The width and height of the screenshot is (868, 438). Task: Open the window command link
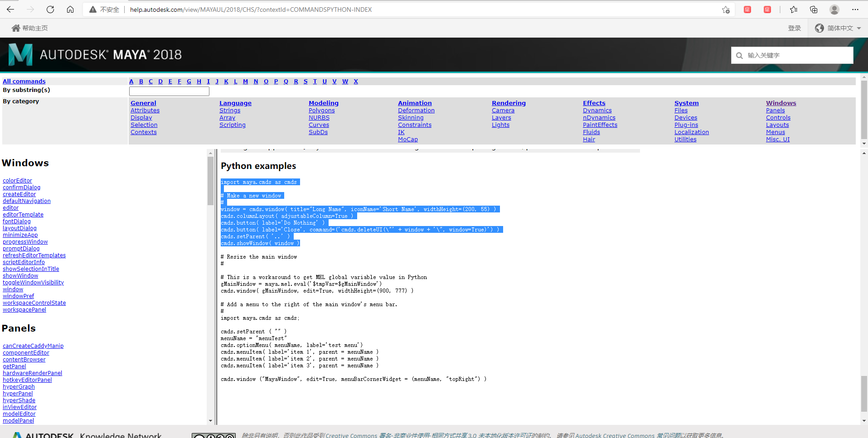[x=13, y=289]
